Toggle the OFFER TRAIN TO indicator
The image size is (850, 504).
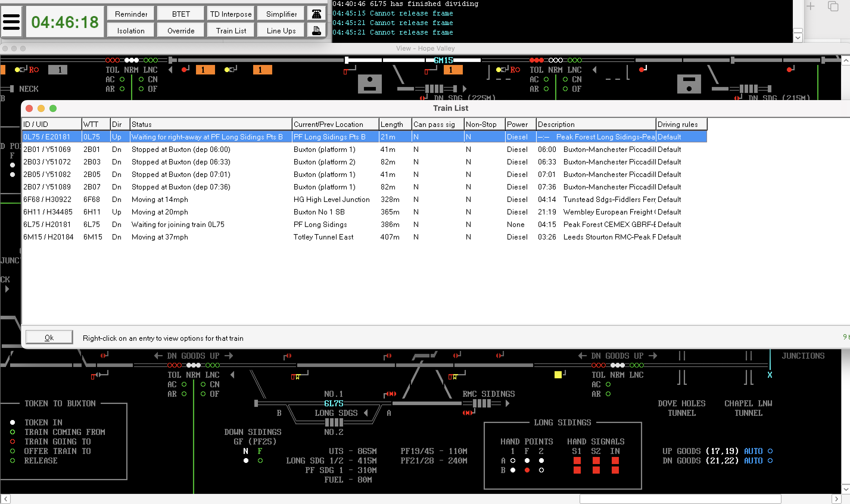13,451
